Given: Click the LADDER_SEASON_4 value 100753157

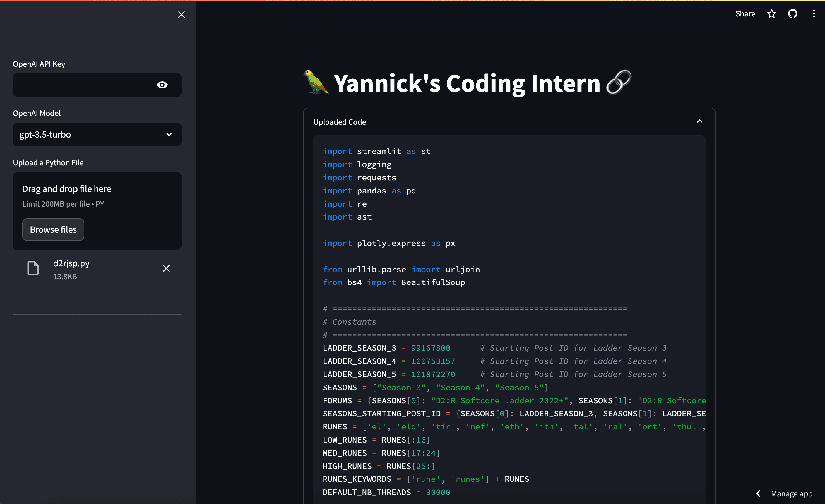Looking at the screenshot, I should pos(433,361).
